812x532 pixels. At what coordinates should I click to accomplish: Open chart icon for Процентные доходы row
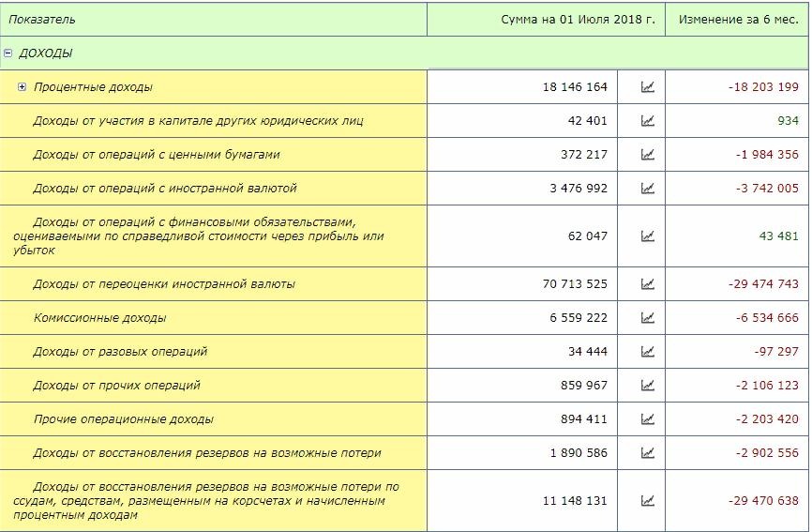click(x=647, y=87)
